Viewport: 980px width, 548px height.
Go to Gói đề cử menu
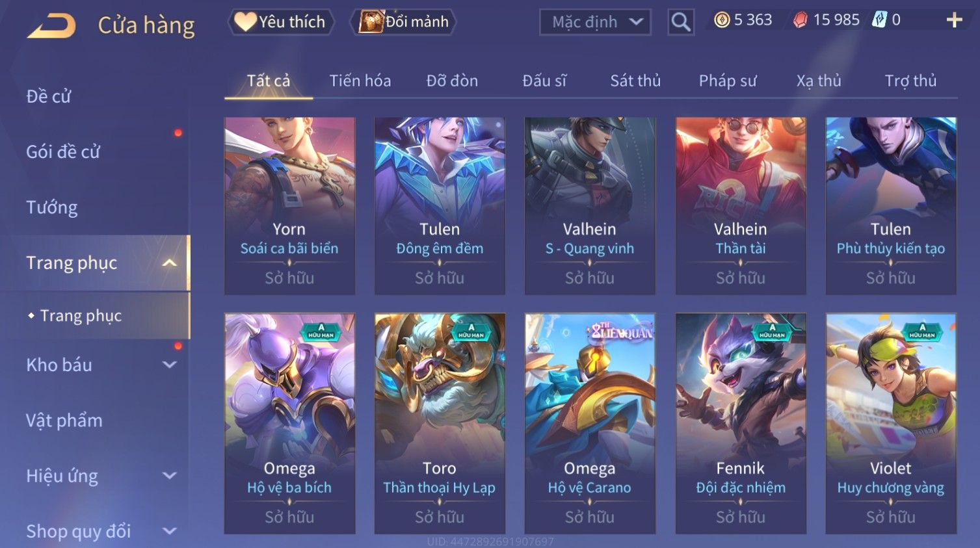[63, 151]
